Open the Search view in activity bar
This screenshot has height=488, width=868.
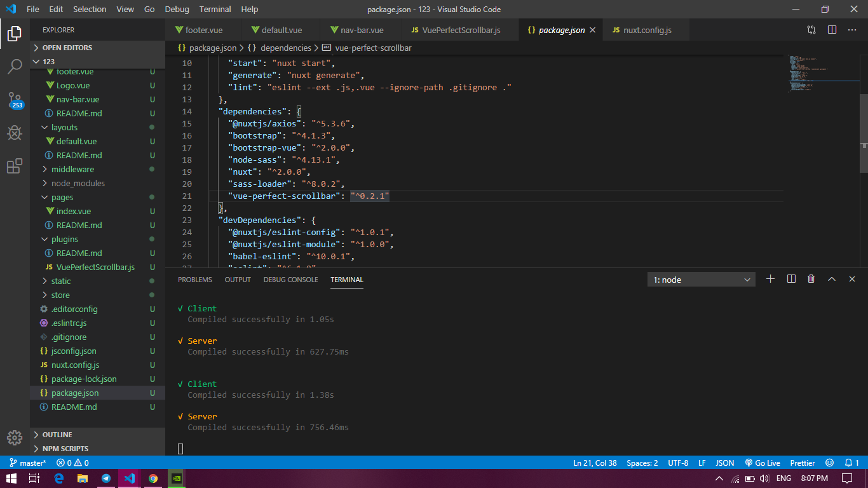[15, 66]
